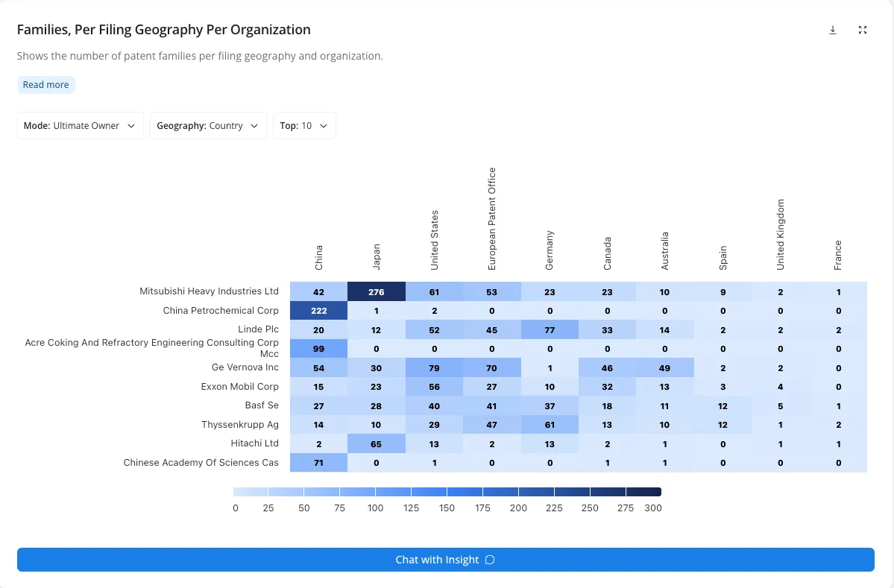Image resolution: width=894 pixels, height=588 pixels.
Task: Expand chart to fullscreen icon
Action: [x=862, y=30]
